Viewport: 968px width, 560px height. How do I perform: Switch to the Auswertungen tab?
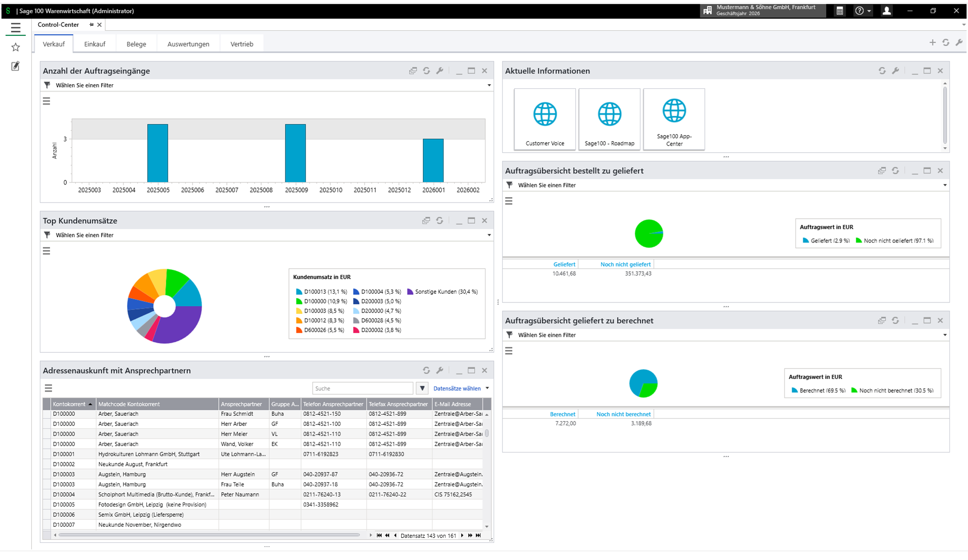pos(188,44)
